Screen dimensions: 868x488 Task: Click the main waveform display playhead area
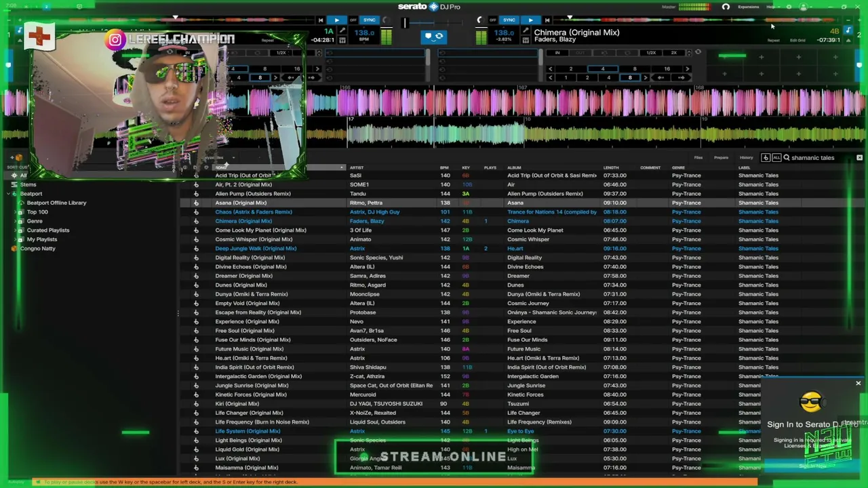[x=434, y=115]
